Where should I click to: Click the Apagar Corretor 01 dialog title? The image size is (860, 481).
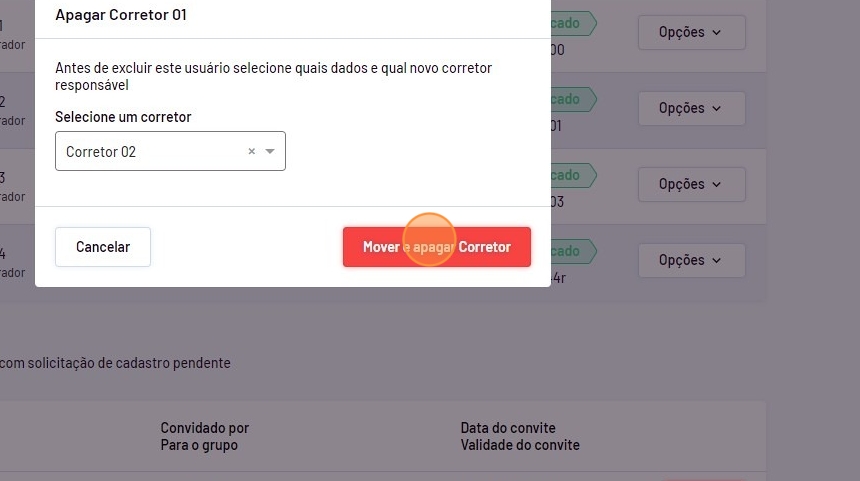[x=121, y=15]
